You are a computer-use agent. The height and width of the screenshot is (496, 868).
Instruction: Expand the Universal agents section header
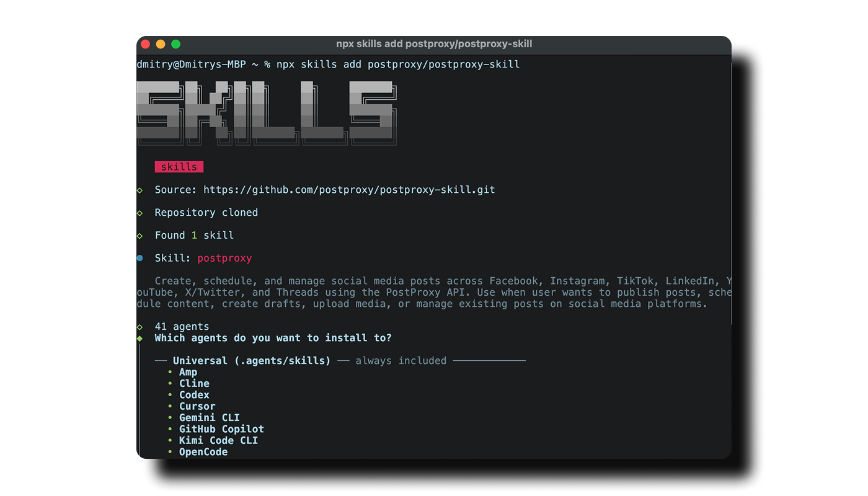pos(251,360)
